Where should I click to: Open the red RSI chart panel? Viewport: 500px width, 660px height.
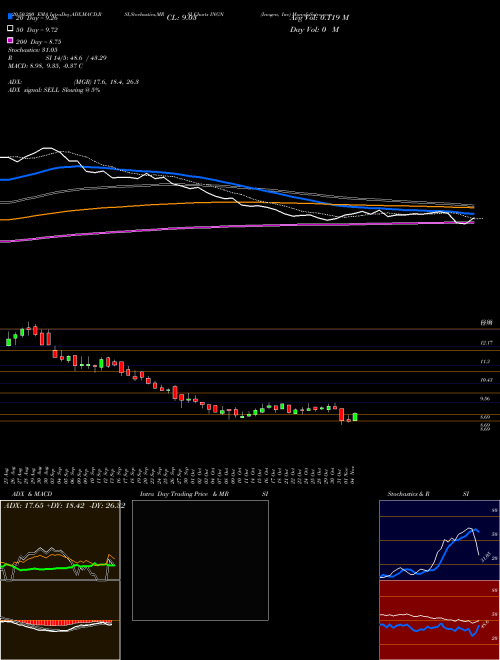pos(439,620)
